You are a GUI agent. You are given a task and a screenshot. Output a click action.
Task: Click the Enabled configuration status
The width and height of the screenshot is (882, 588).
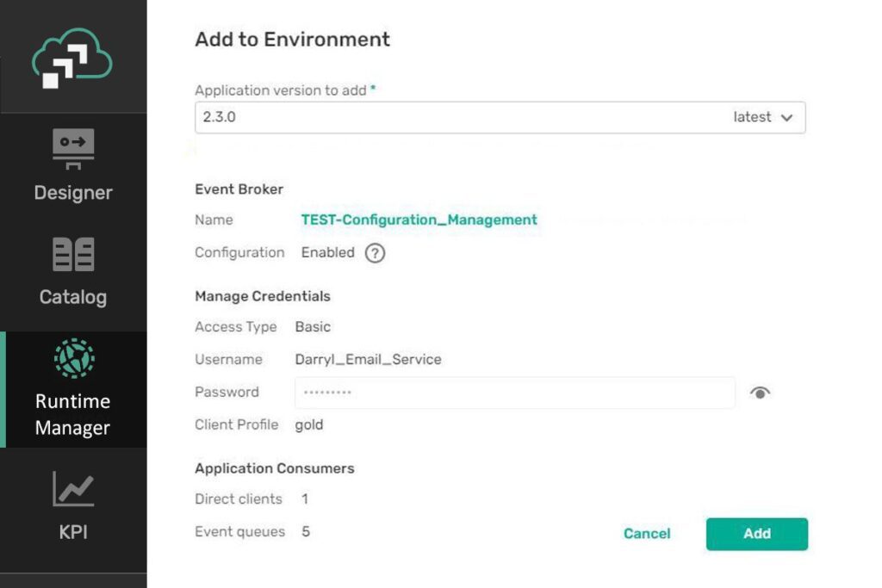328,252
